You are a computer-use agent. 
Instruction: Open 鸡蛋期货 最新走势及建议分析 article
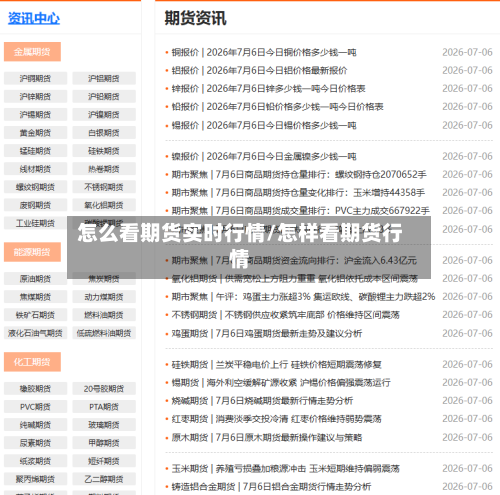coord(267,333)
